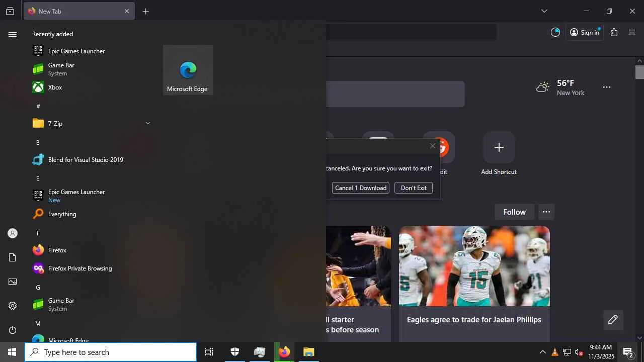The height and width of the screenshot is (362, 644).
Task: Open the taskbar clock and date
Action: (601, 352)
